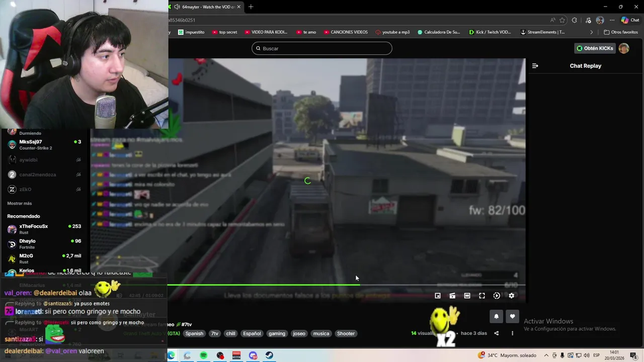Open browser media control icon
The image size is (644, 362).
[x=588, y=20]
